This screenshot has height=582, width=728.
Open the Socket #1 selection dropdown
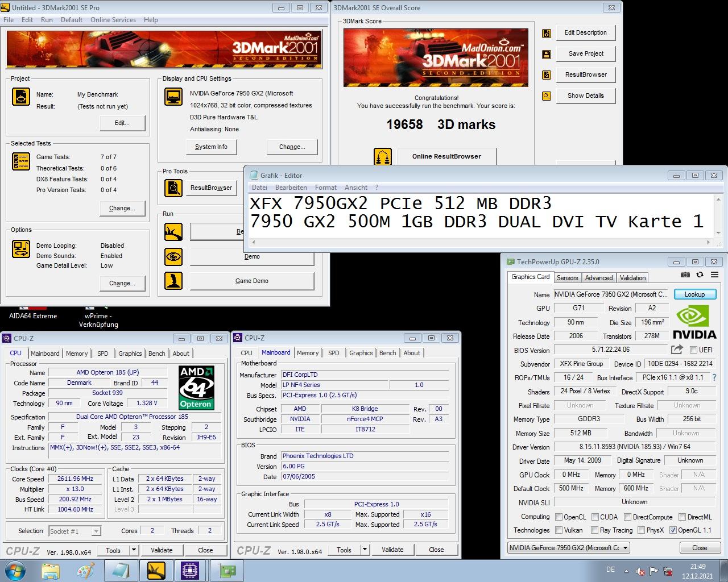click(75, 531)
